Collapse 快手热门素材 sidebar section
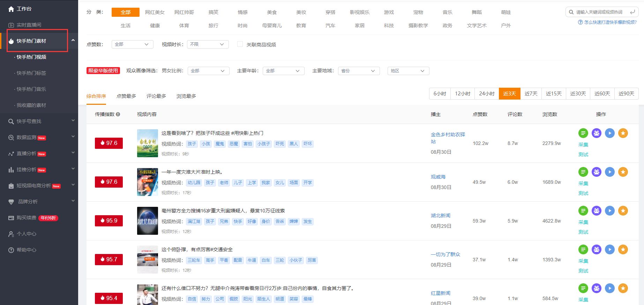Viewport: 644px width, 305px height. point(73,41)
